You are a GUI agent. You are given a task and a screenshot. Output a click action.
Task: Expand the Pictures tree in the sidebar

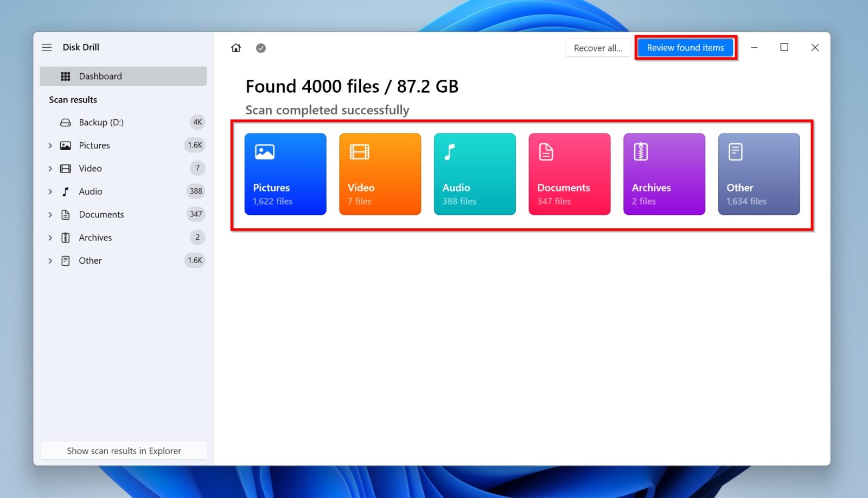pyautogui.click(x=50, y=145)
